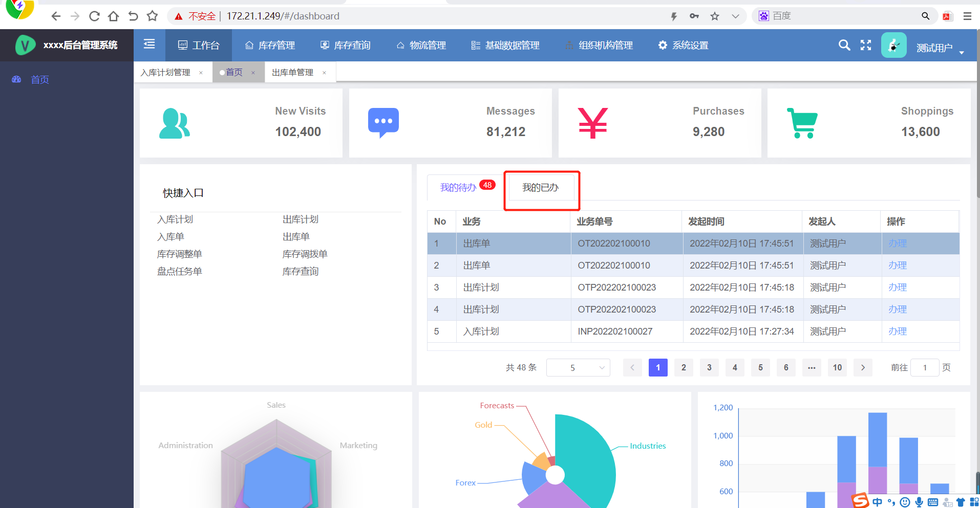Click the microphone icon in IME bar
The height and width of the screenshot is (508, 980).
tap(919, 502)
